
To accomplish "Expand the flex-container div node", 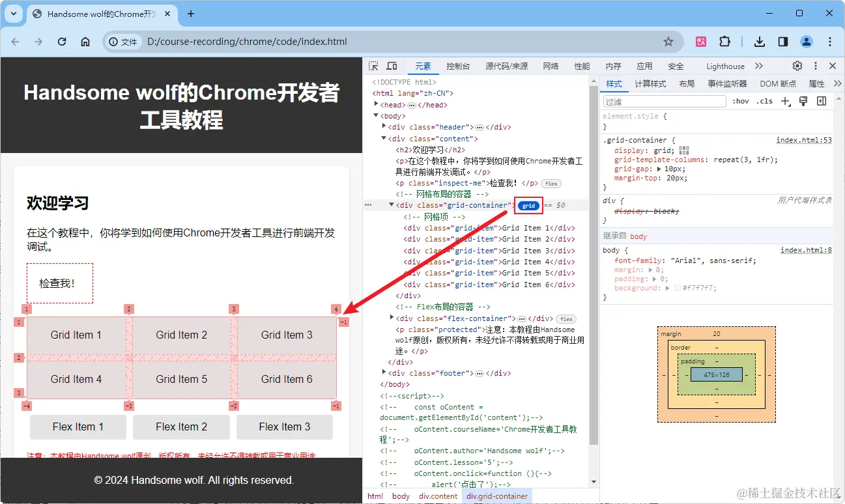I will [392, 318].
